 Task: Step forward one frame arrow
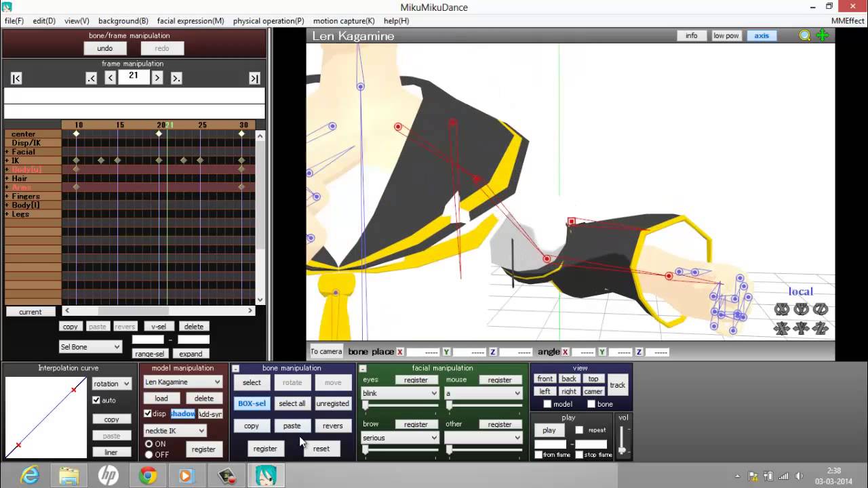point(157,79)
